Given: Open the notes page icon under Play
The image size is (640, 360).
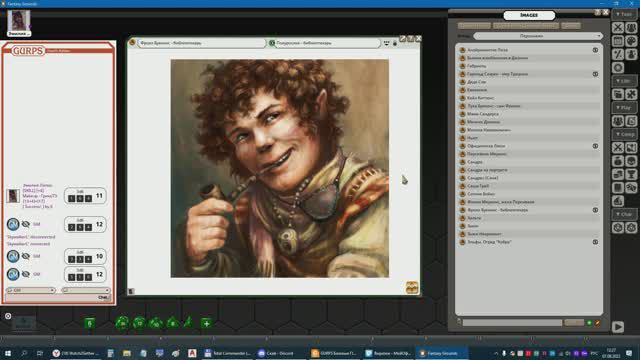Looking at the screenshot, I should coord(631,121).
